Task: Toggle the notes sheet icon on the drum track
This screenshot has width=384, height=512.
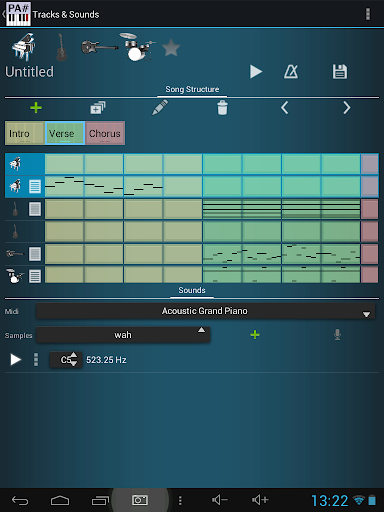Action: [35, 276]
